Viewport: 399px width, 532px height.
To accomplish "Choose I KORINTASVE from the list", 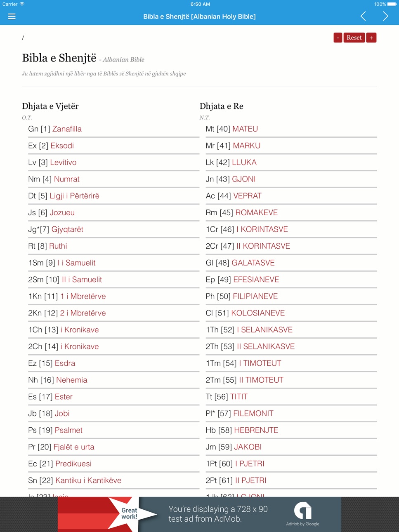I will pos(262,229).
